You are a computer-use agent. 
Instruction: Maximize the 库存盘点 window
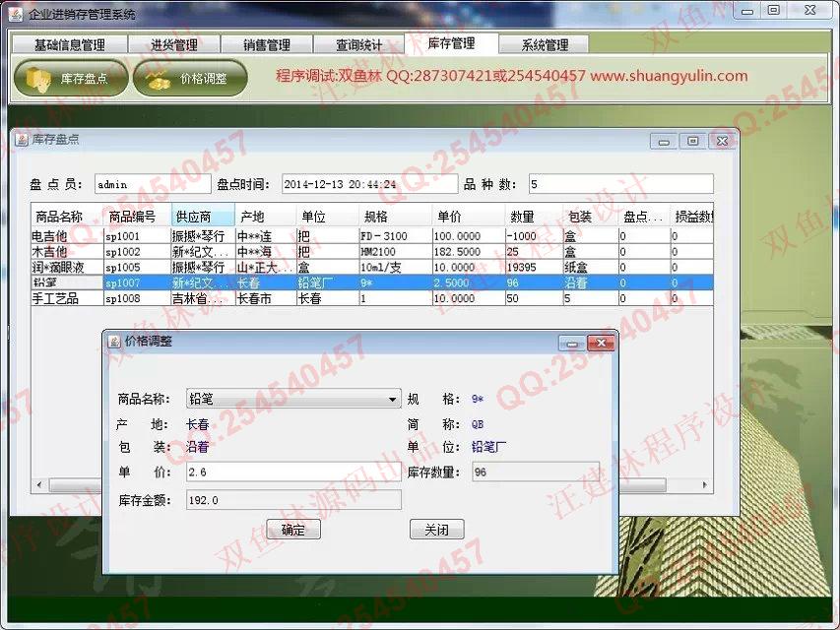(x=692, y=141)
